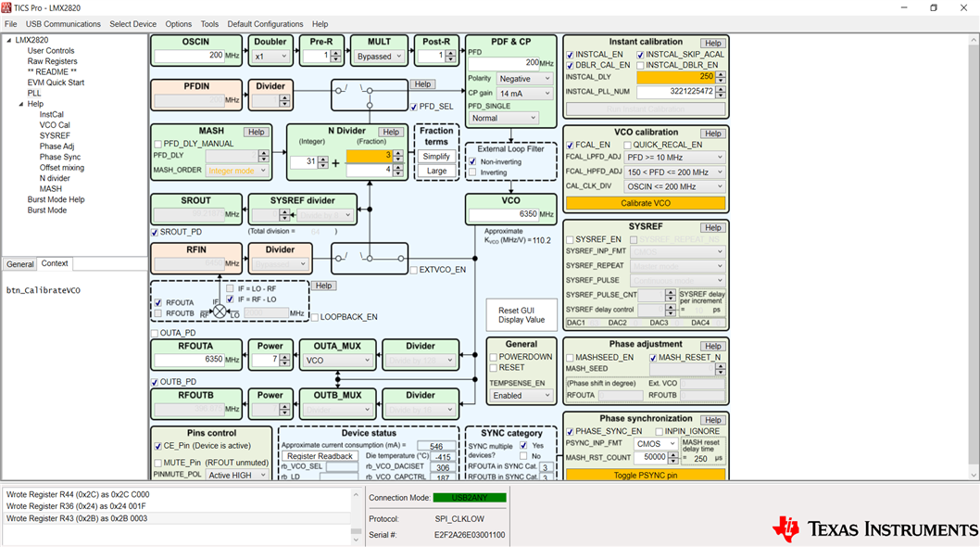Open the PFD_SINGLE Normal dropdown
Viewport: 980px width, 547px height.
[x=503, y=118]
